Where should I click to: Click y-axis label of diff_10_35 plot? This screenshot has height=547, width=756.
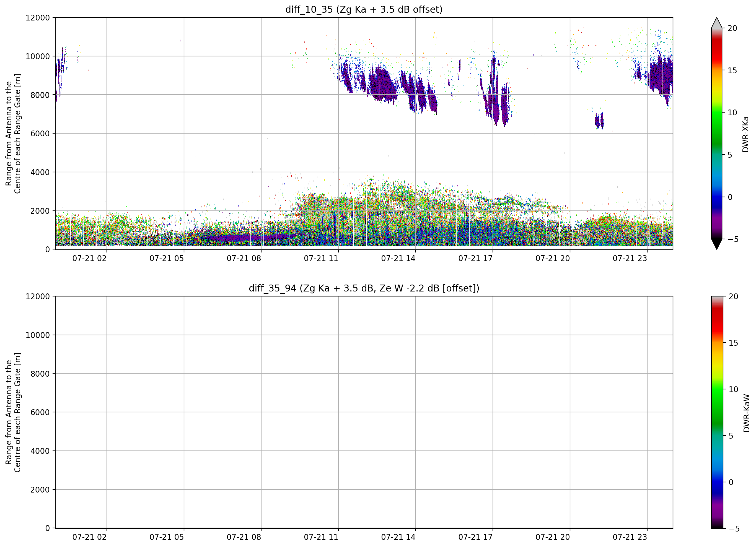tap(13, 134)
